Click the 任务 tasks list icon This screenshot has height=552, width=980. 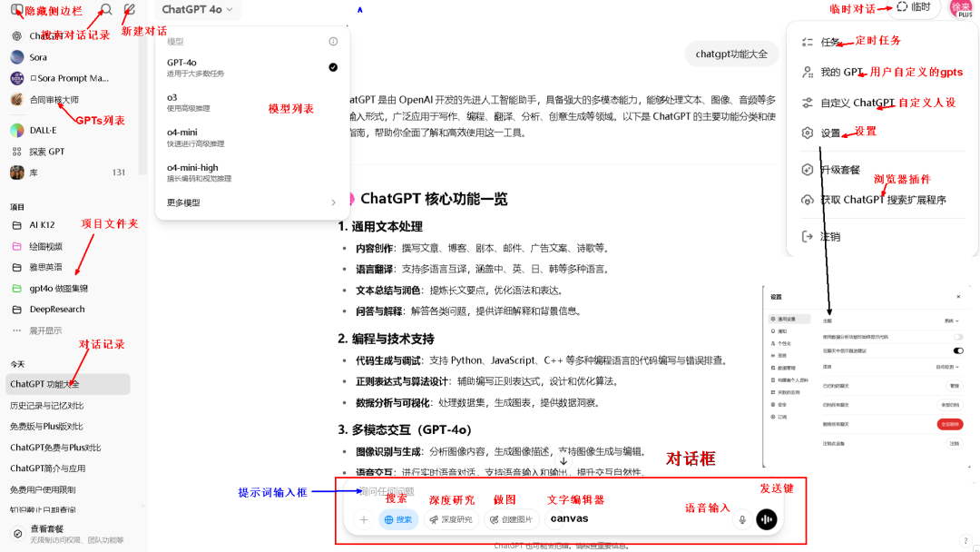808,42
